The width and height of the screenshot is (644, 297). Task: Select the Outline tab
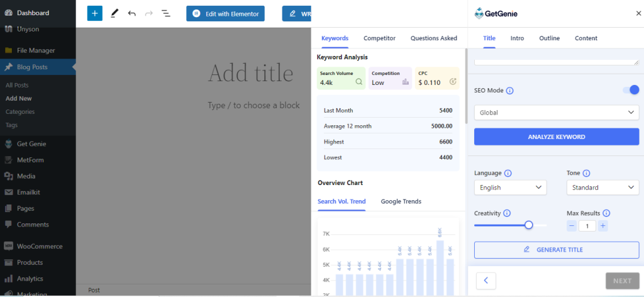pos(549,38)
